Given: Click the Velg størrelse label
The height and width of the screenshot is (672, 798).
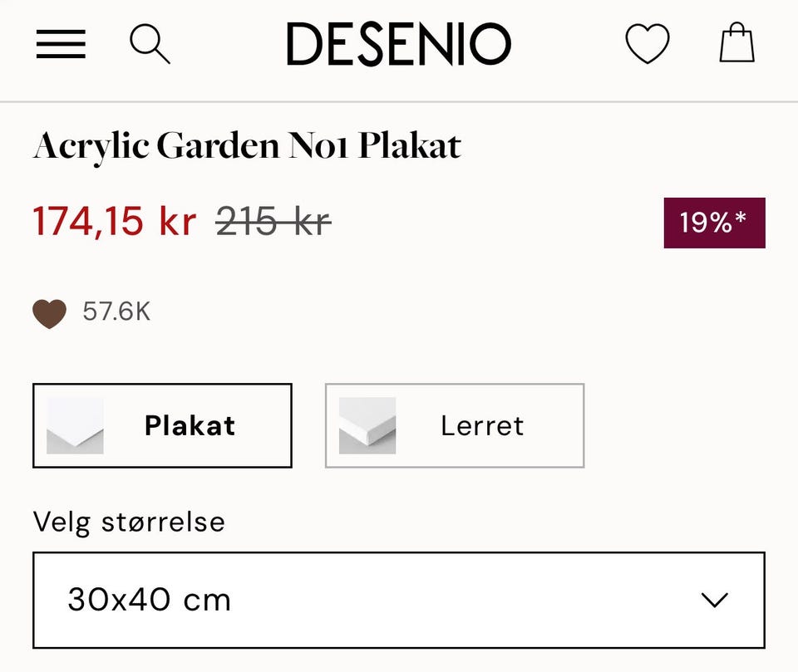Looking at the screenshot, I should 127,522.
